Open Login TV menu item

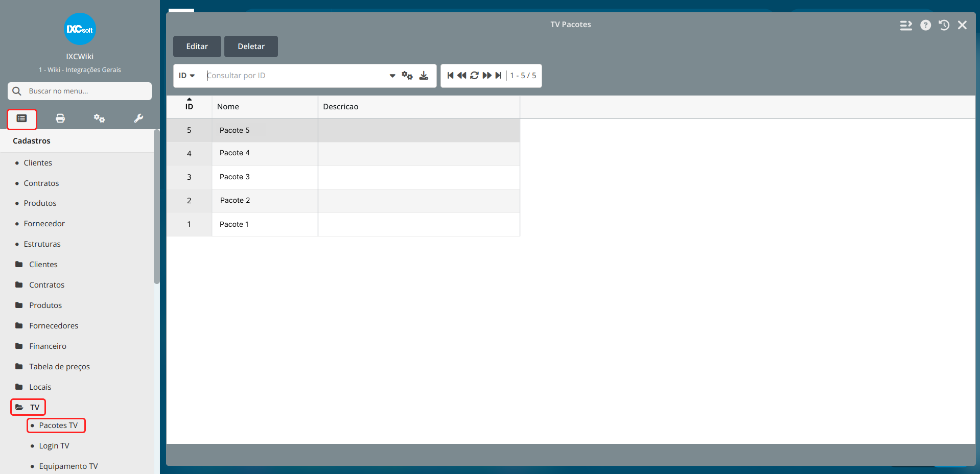tap(54, 446)
